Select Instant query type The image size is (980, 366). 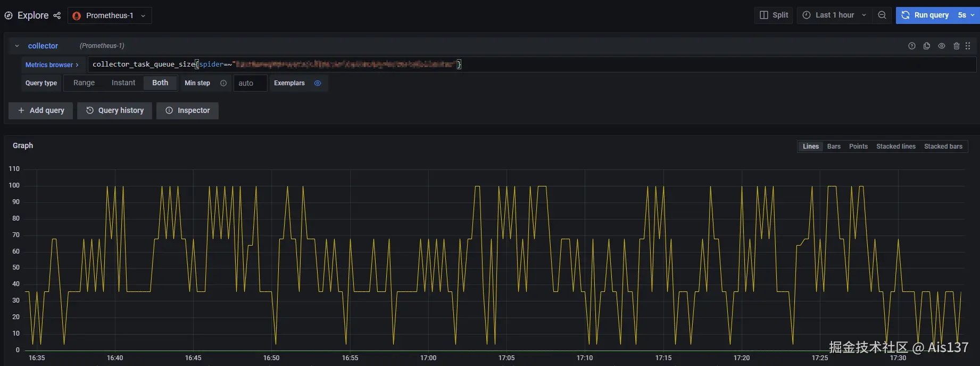tap(123, 83)
